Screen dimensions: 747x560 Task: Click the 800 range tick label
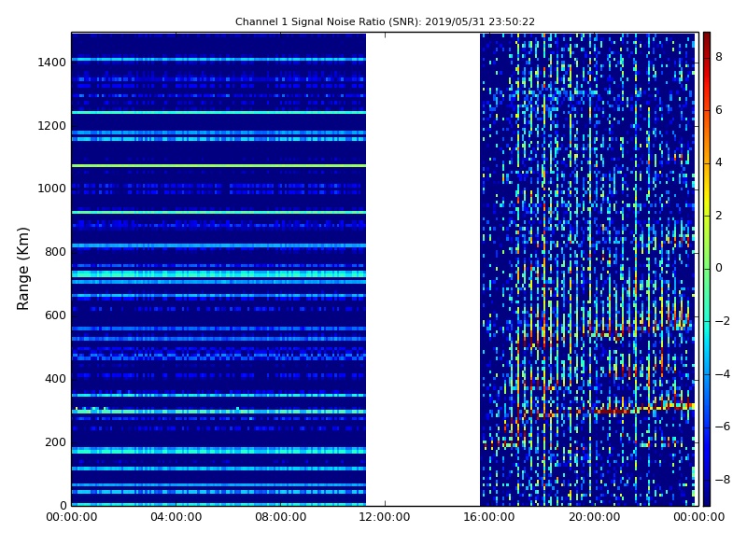point(55,252)
